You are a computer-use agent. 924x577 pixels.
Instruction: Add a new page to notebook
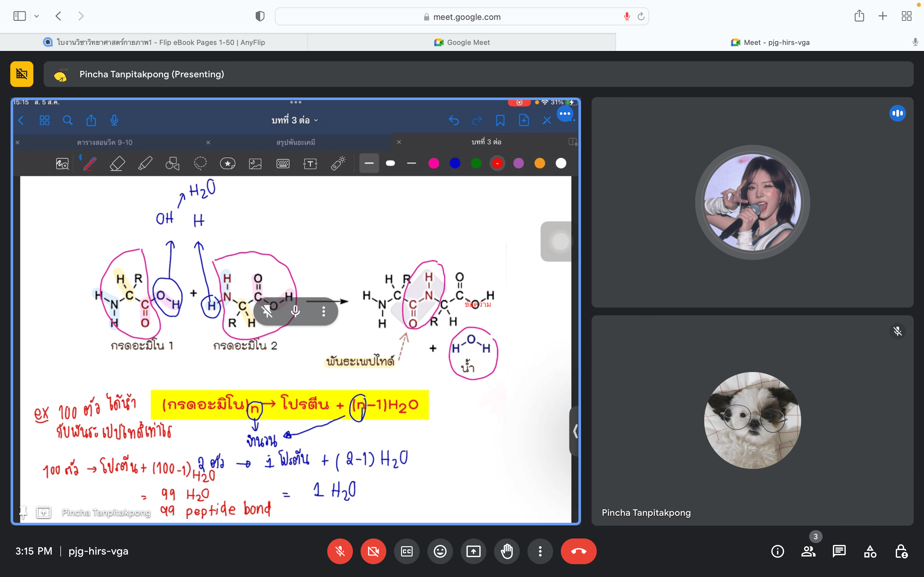[524, 121]
